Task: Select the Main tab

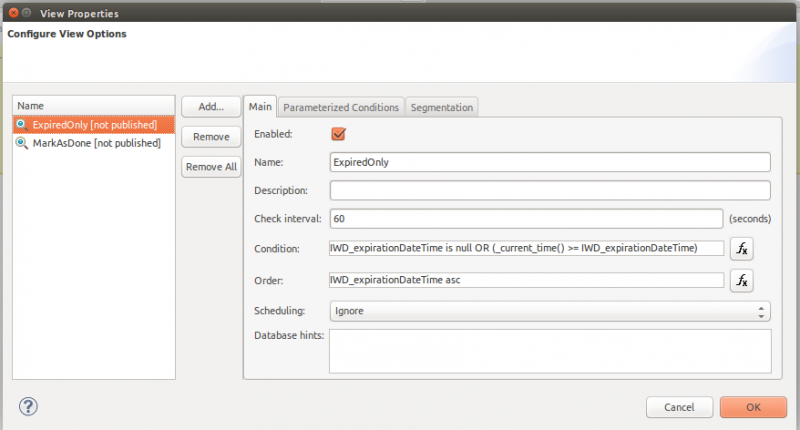Action: click(260, 107)
